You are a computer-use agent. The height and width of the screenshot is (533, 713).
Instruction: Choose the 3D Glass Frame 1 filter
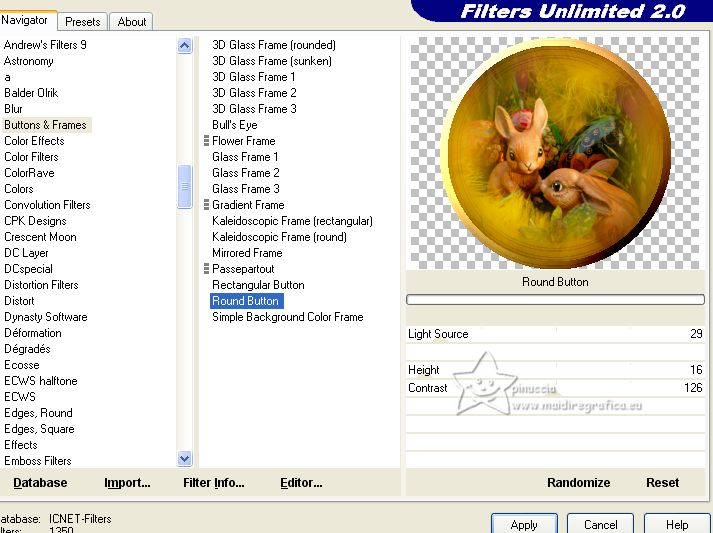[x=253, y=77]
